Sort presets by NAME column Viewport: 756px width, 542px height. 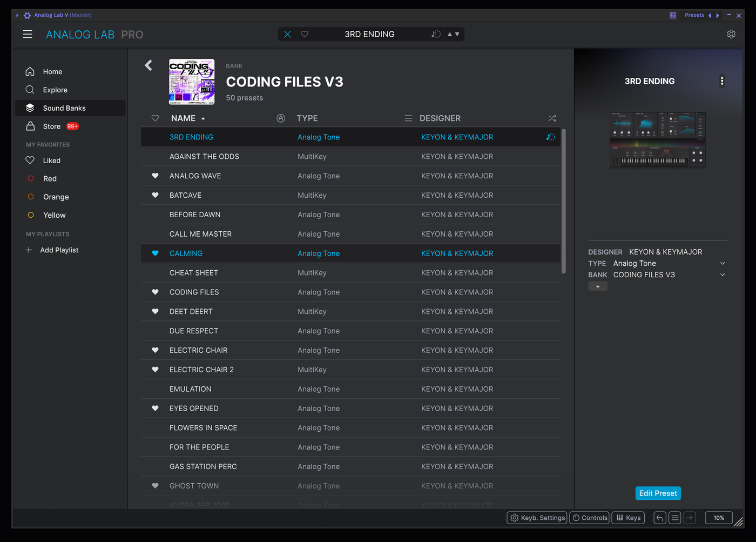(x=183, y=118)
